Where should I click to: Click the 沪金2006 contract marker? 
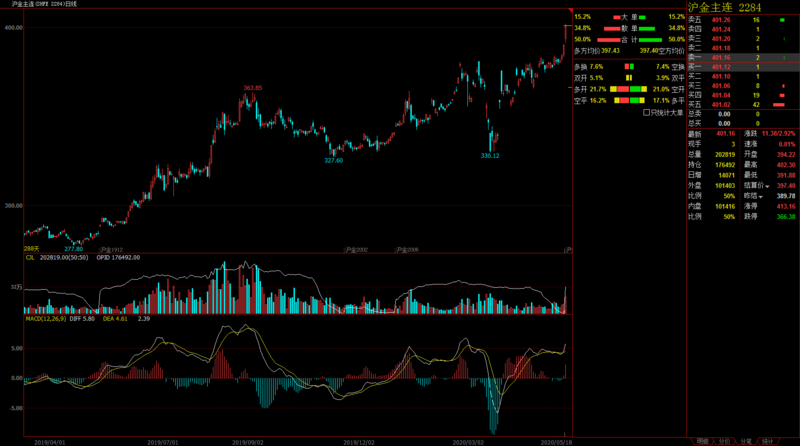click(x=407, y=250)
